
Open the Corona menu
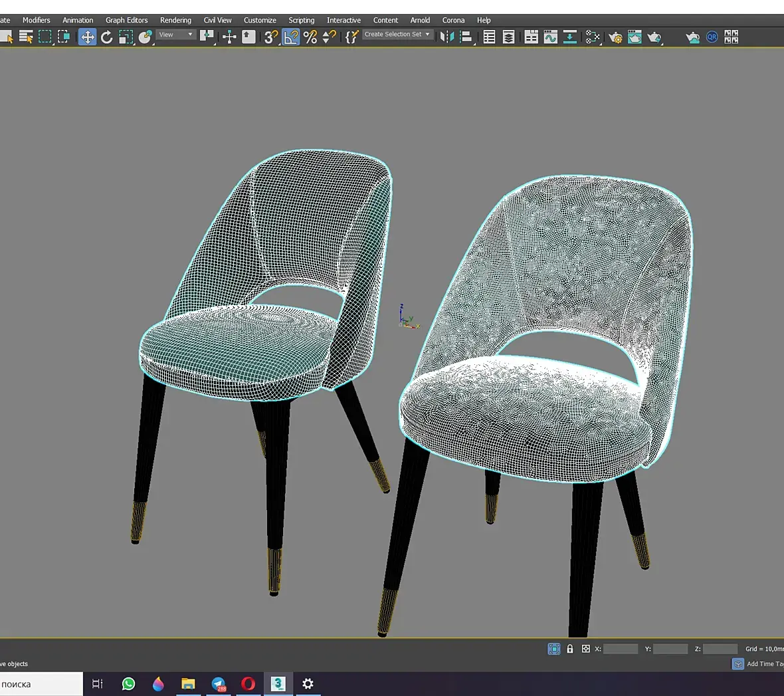point(453,20)
